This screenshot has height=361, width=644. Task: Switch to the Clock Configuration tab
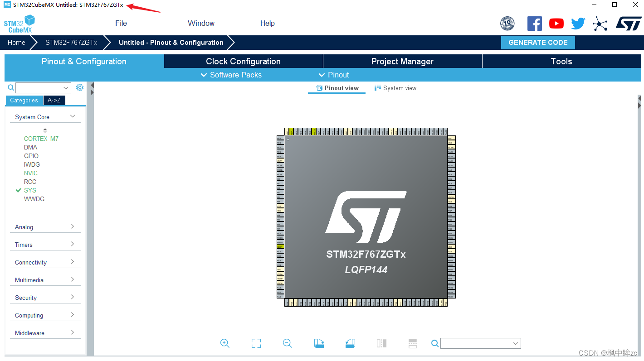[243, 61]
